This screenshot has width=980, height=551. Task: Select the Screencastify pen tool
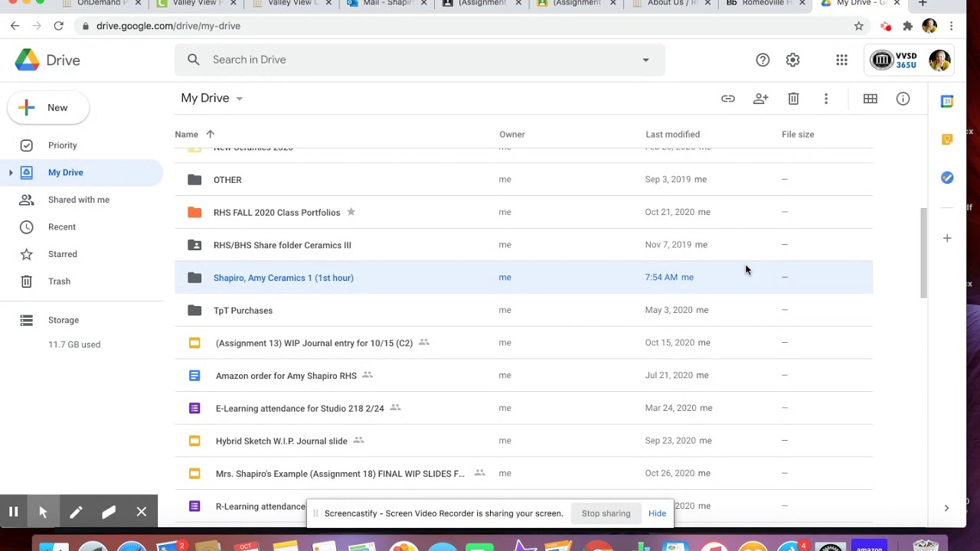(76, 512)
